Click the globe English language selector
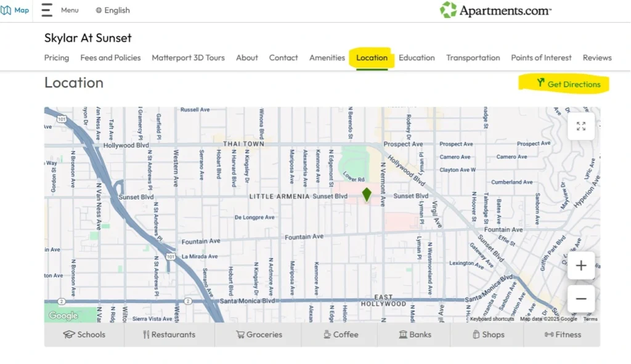This screenshot has width=631, height=364. click(113, 10)
